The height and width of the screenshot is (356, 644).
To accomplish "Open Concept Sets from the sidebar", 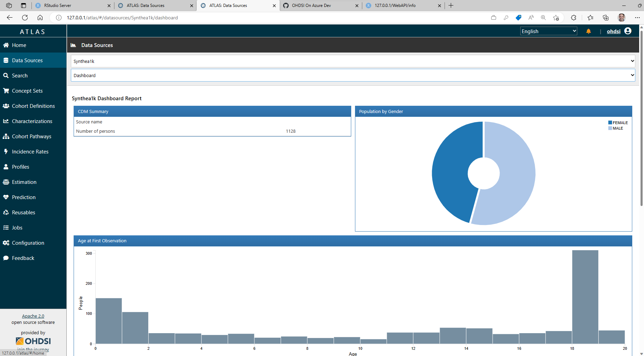I will [27, 91].
